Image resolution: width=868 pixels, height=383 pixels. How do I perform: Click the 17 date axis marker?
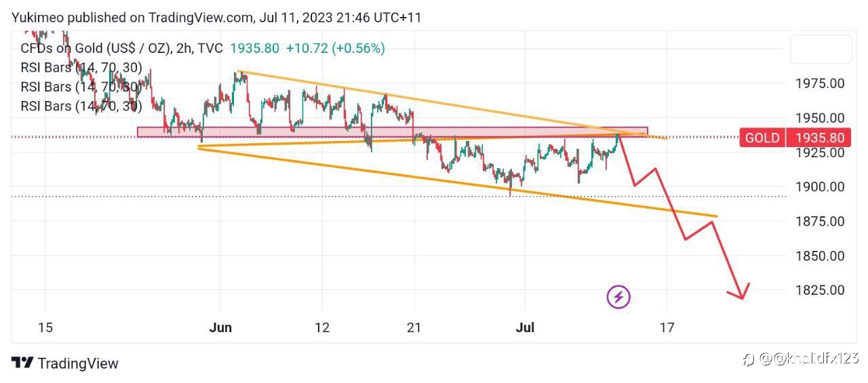coord(667,327)
